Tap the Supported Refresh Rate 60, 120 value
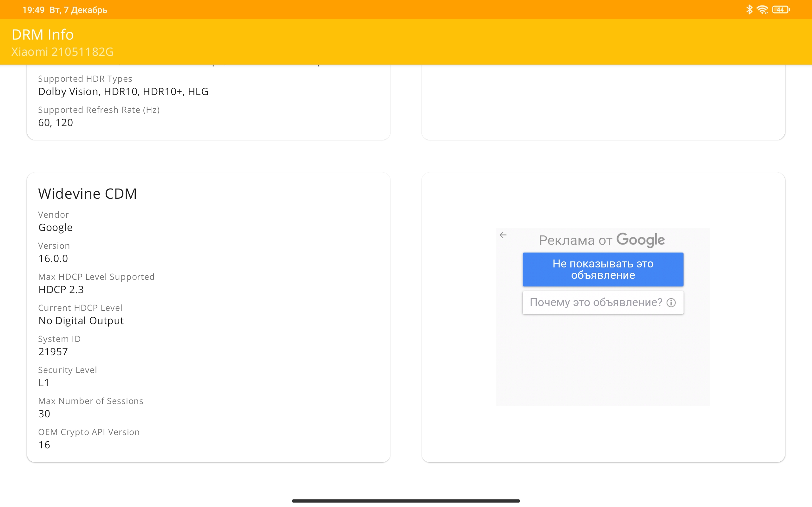 56,123
